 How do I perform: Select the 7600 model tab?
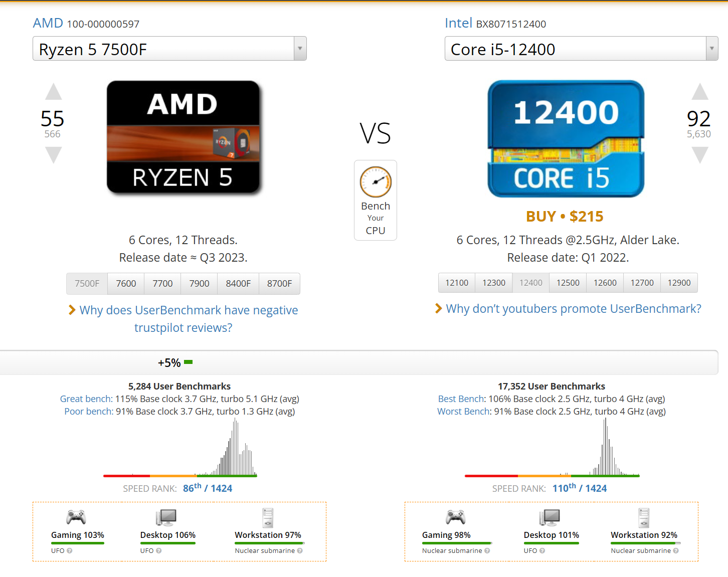pyautogui.click(x=126, y=284)
